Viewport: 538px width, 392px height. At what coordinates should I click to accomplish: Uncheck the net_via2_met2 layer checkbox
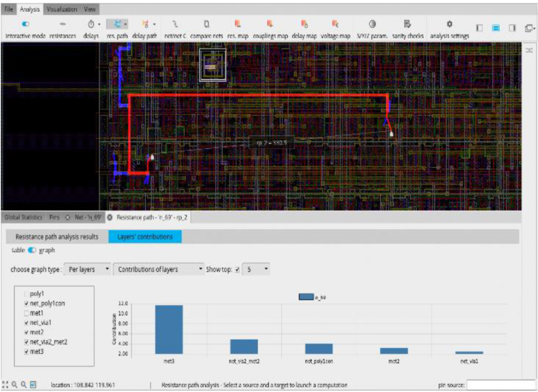27,342
